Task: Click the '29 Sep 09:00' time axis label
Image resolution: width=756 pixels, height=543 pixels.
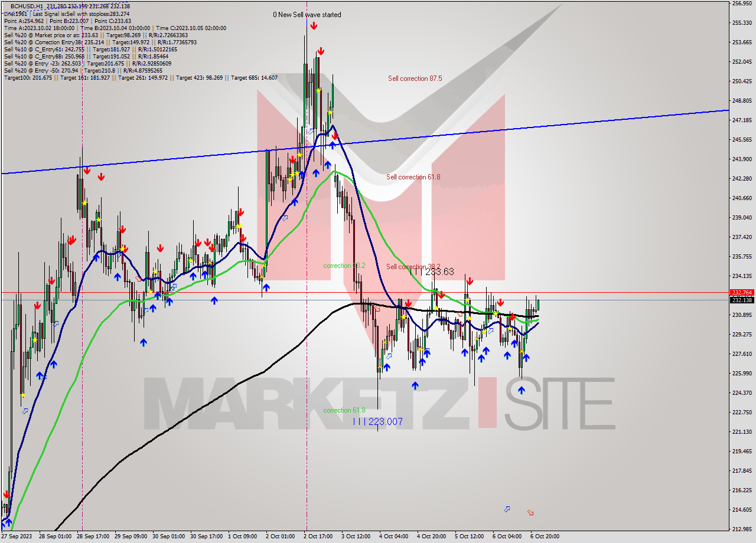Action: click(x=132, y=537)
